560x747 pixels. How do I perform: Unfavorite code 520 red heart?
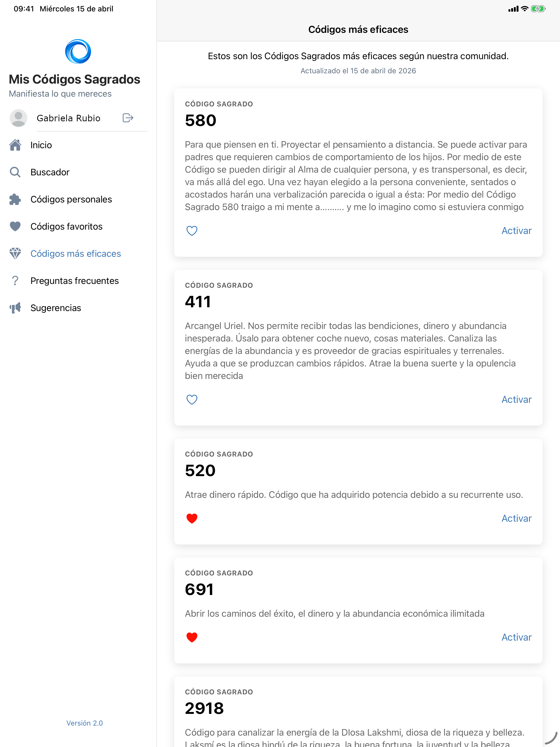click(192, 518)
